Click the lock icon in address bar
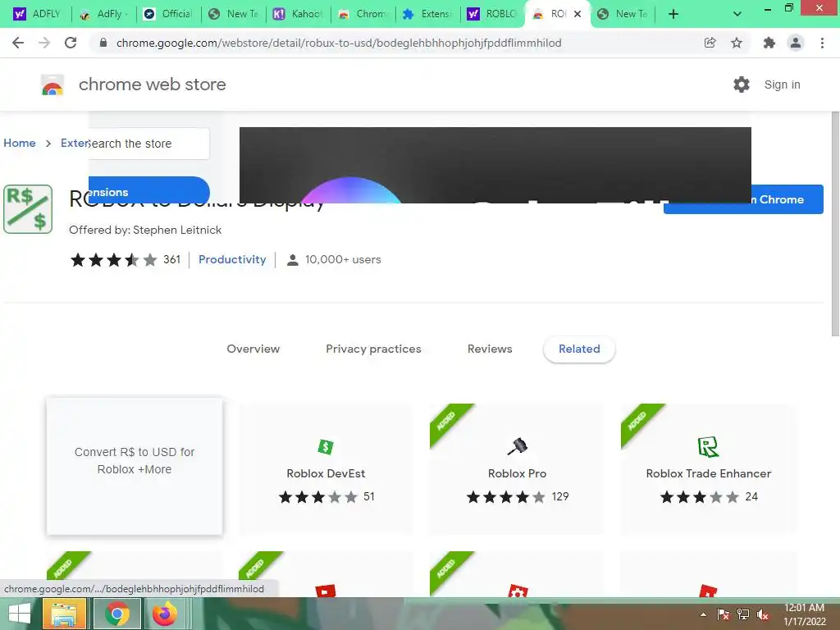 point(103,43)
